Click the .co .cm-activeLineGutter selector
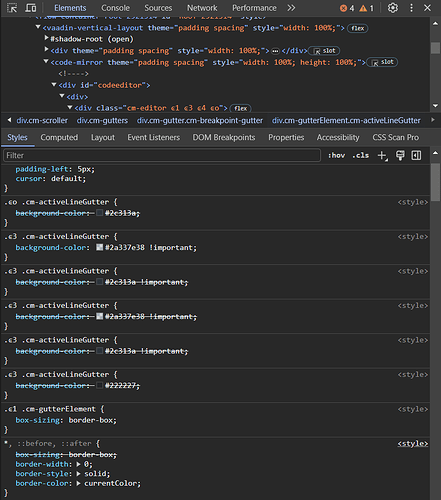The image size is (441, 500). (x=57, y=202)
